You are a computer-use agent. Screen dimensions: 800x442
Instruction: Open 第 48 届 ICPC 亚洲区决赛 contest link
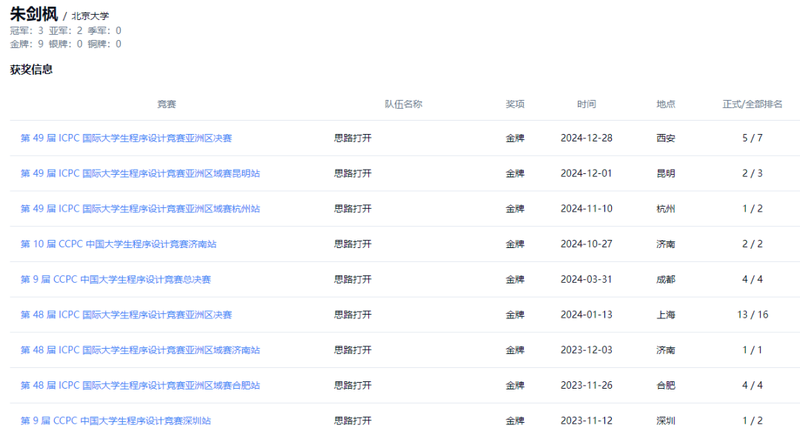[x=126, y=315]
